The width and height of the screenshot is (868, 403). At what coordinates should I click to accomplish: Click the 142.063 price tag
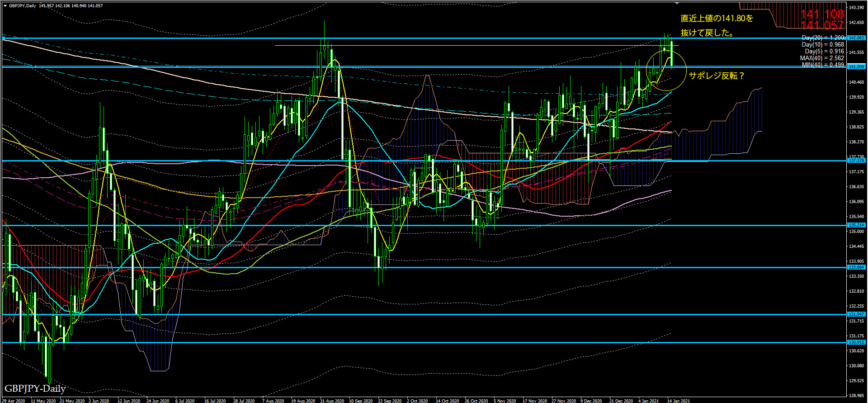(x=856, y=38)
